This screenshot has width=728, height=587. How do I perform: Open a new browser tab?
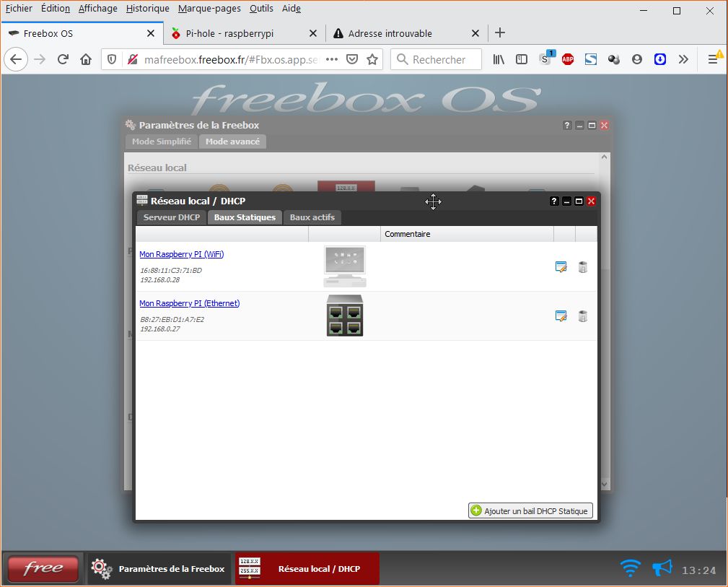point(499,33)
